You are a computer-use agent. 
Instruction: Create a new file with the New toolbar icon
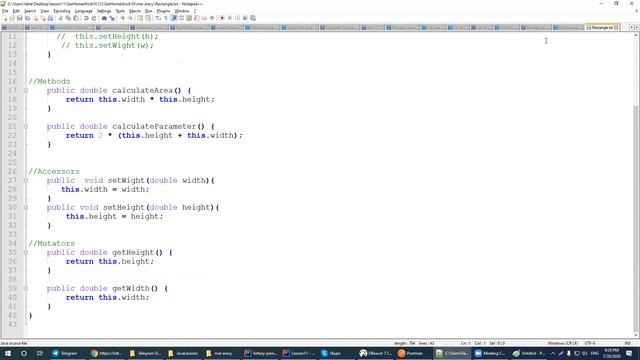5,18
